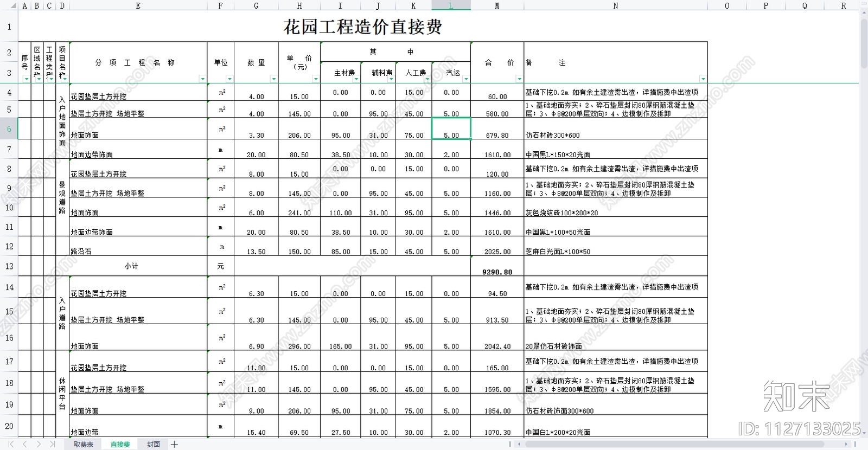This screenshot has width=868, height=450.
Task: Select the 其中 merged header cell
Action: [x=395, y=52]
